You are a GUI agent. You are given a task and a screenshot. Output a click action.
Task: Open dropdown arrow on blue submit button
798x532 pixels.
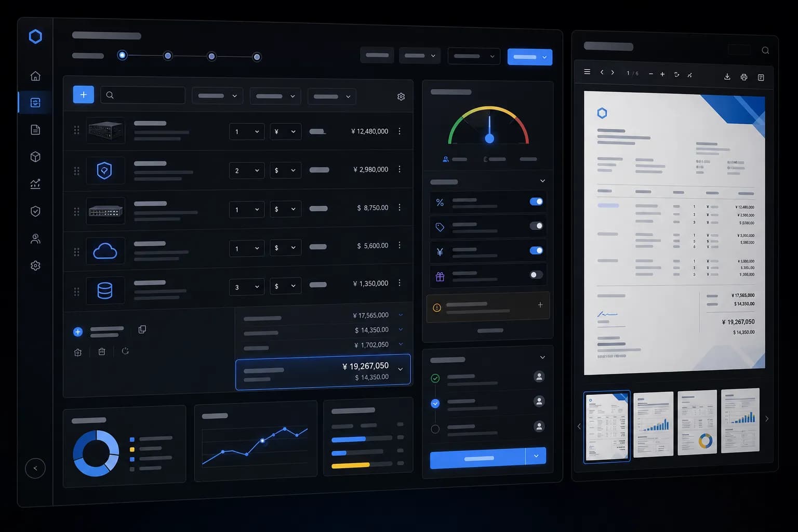[x=536, y=456]
